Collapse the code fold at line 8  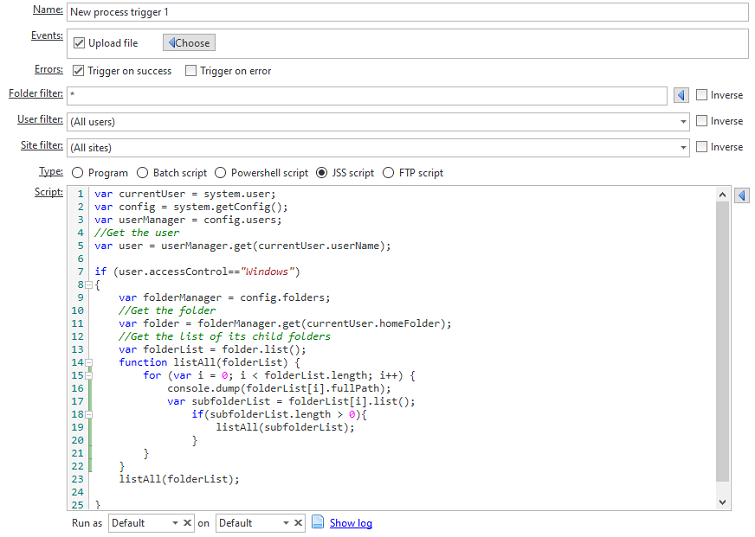click(89, 285)
